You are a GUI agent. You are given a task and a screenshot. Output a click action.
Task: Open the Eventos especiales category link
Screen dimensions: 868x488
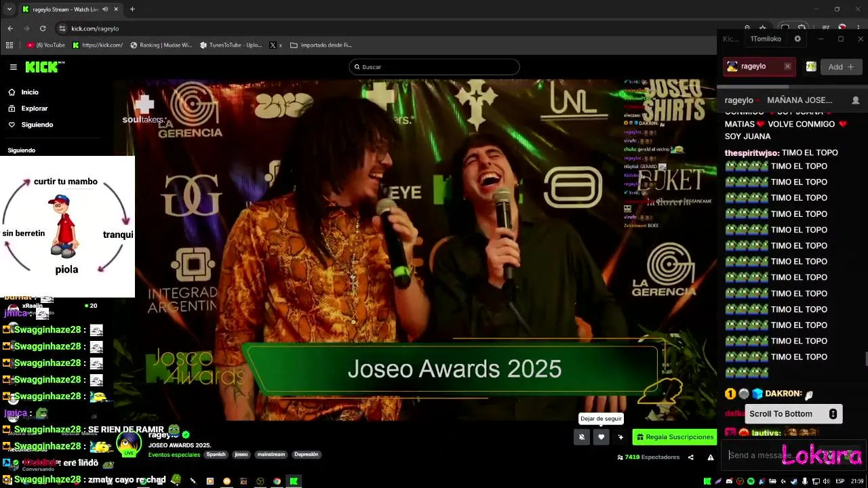[174, 455]
